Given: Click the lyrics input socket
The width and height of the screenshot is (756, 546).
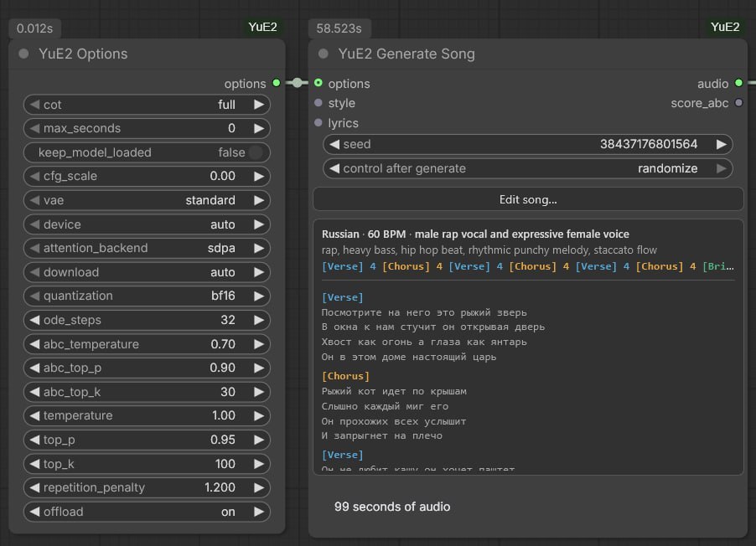Looking at the screenshot, I should (318, 122).
